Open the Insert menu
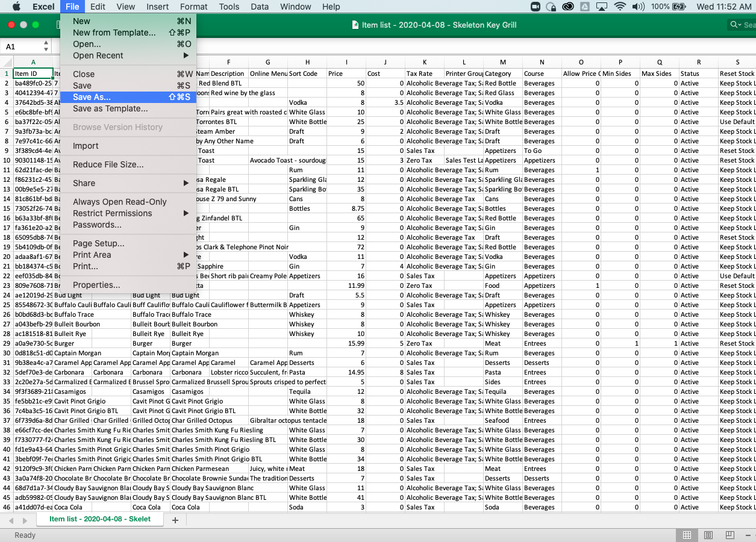 [x=157, y=7]
